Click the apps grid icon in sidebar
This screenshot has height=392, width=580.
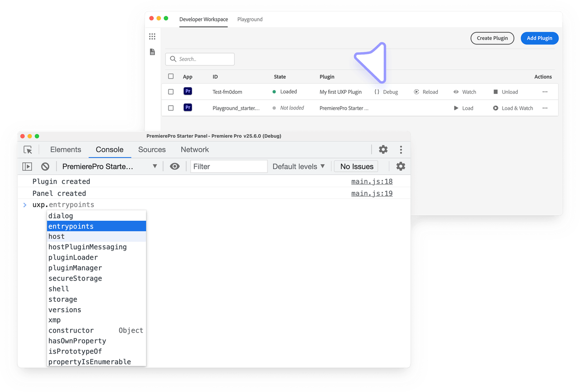[x=152, y=37]
